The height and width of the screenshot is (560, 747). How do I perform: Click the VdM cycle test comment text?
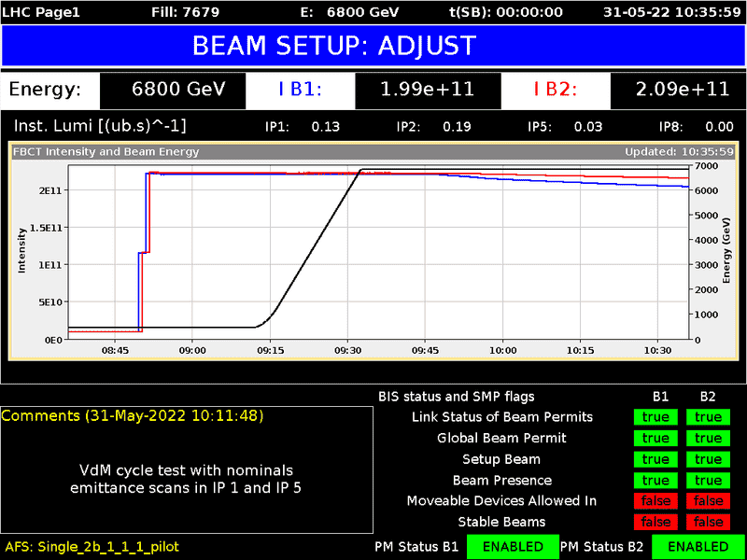pos(186,478)
